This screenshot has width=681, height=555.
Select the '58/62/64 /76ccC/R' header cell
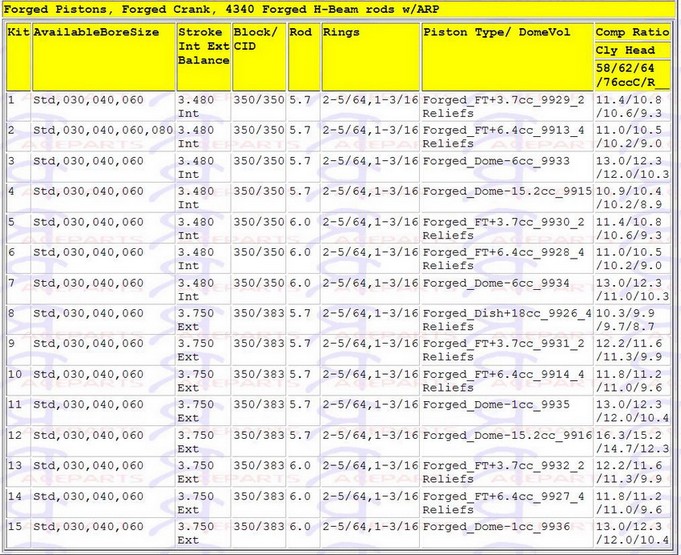(x=632, y=75)
